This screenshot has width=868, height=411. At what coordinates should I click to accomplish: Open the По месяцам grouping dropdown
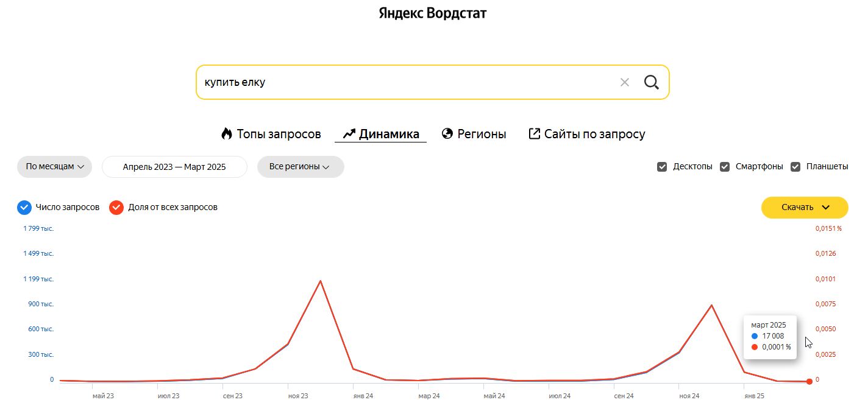coord(54,167)
